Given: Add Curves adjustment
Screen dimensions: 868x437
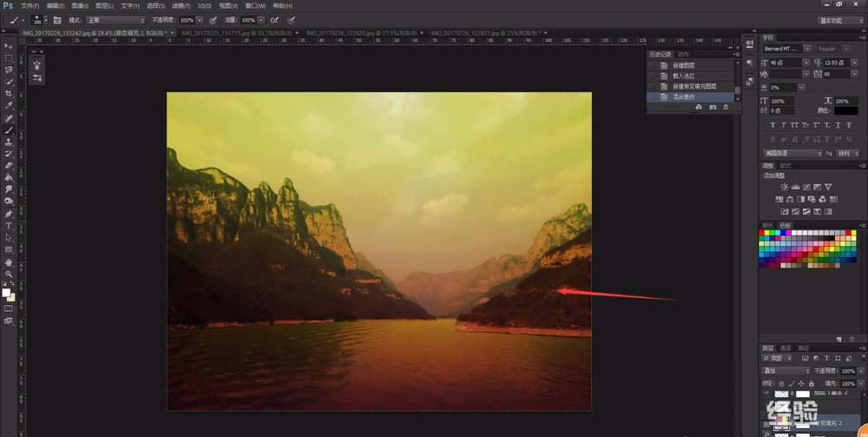Looking at the screenshot, I should point(806,187).
